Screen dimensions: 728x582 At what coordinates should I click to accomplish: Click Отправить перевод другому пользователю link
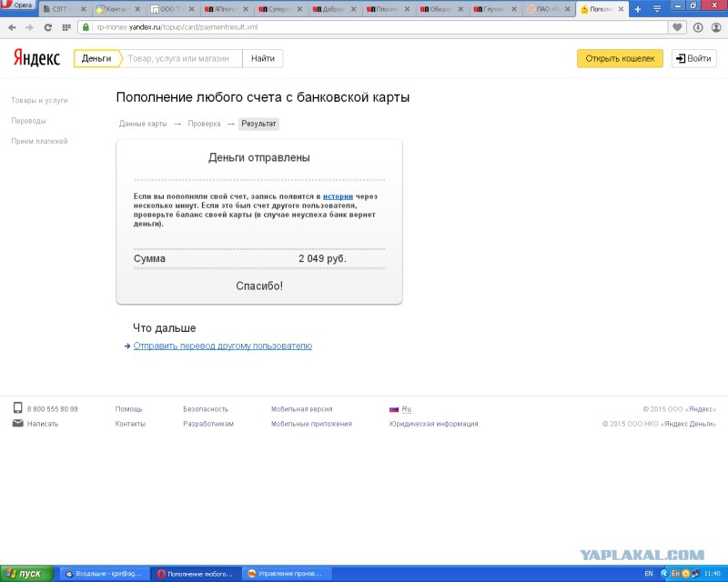click(x=223, y=346)
